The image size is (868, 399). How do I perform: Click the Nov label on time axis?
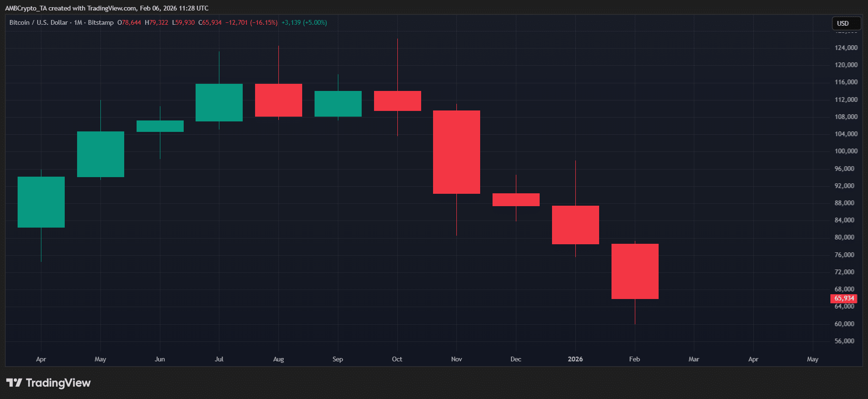[x=456, y=359]
